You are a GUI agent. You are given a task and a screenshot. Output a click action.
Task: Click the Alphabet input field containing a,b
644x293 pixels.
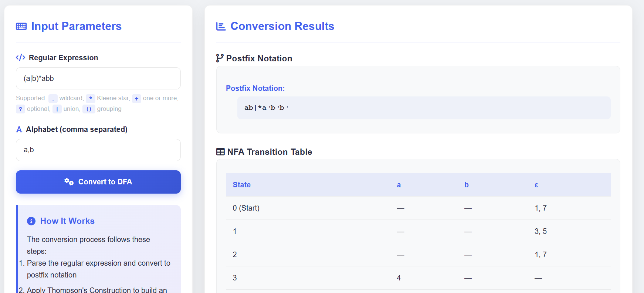point(98,150)
